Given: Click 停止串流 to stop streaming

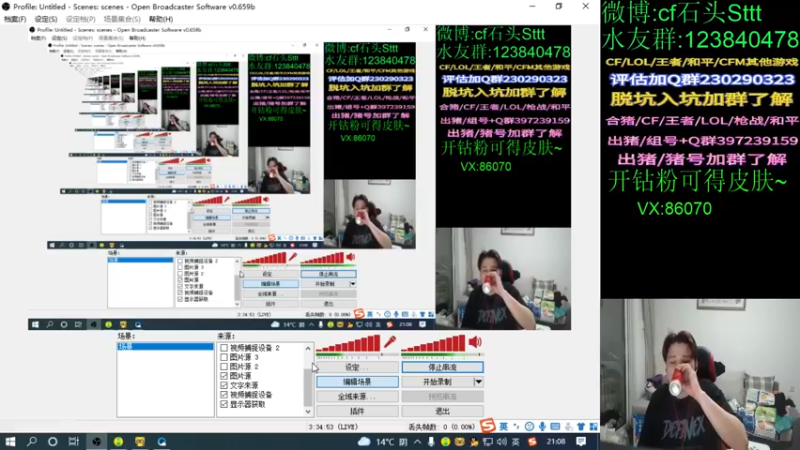Looking at the screenshot, I should [442, 367].
